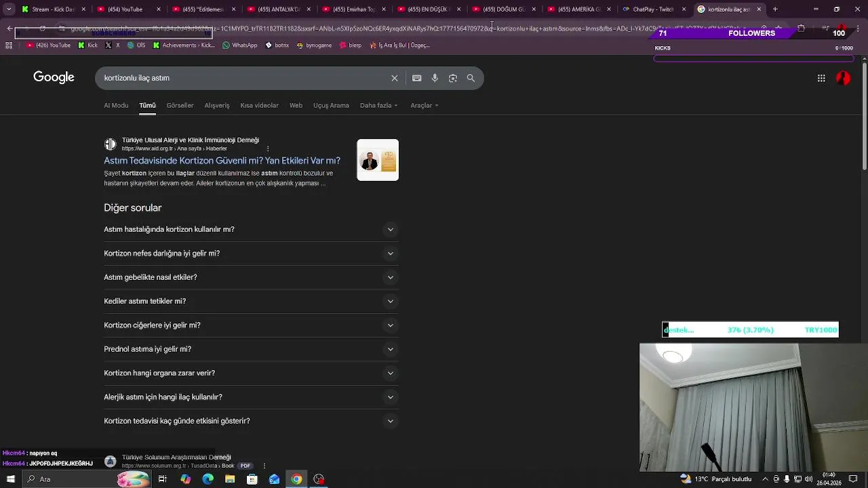
Task: Select the Web search tab
Action: point(296,106)
